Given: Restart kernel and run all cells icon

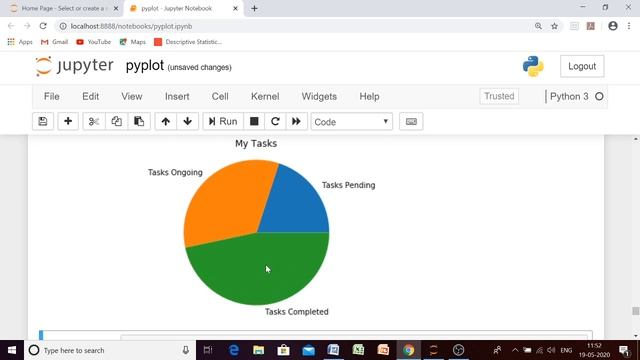Looking at the screenshot, I should point(296,121).
